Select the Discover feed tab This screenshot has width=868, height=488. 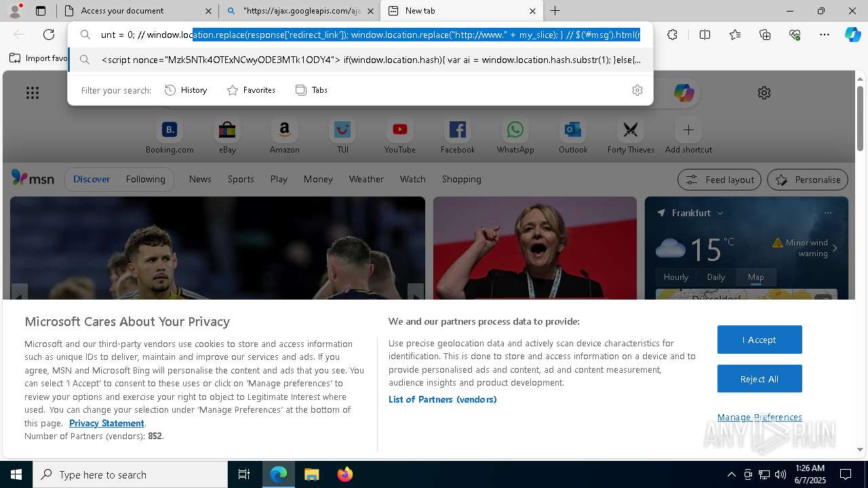coord(92,179)
